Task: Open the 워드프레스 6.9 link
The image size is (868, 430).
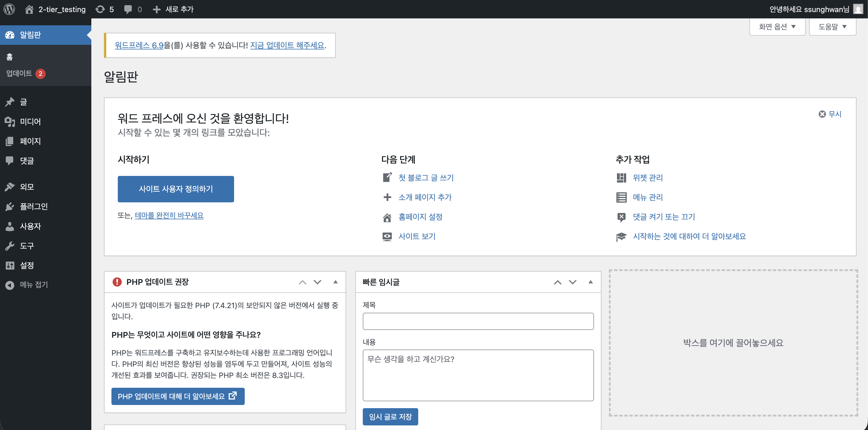Action: [139, 45]
